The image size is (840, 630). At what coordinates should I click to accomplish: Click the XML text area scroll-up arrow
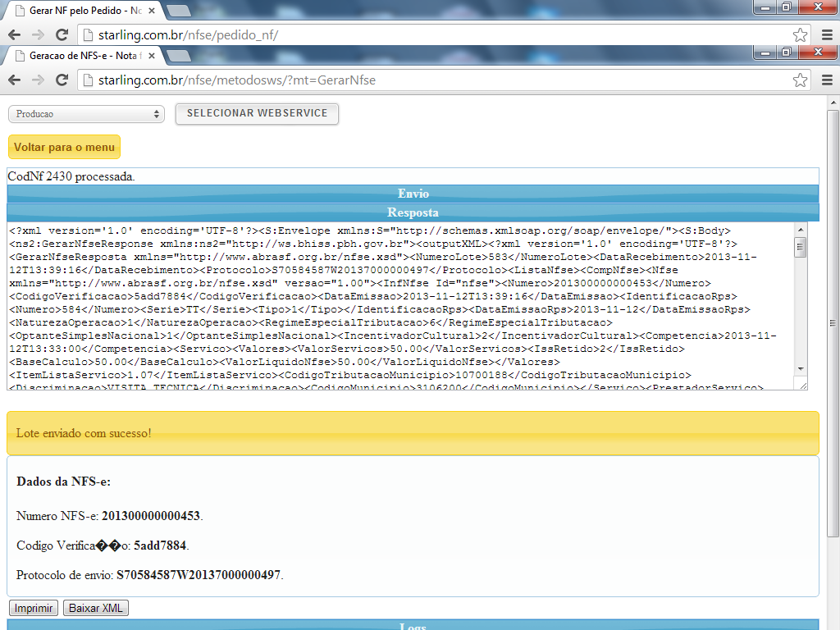(801, 230)
